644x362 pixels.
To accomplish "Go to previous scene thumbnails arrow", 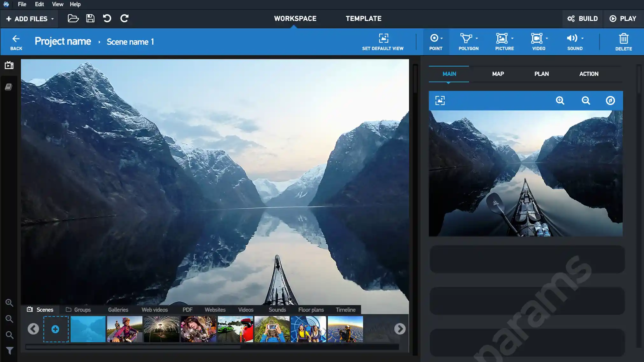I will [x=33, y=329].
